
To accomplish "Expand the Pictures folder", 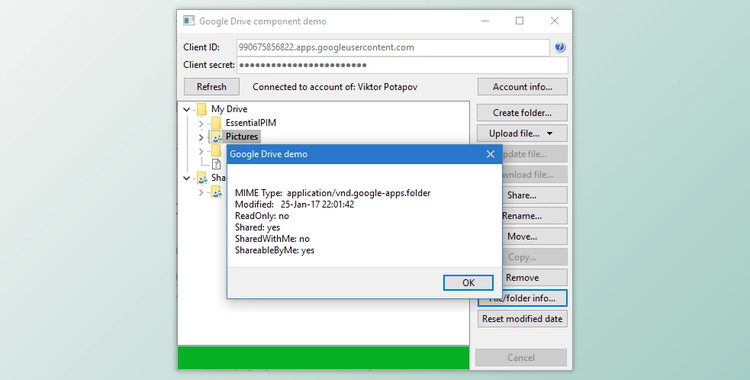I will [201, 137].
